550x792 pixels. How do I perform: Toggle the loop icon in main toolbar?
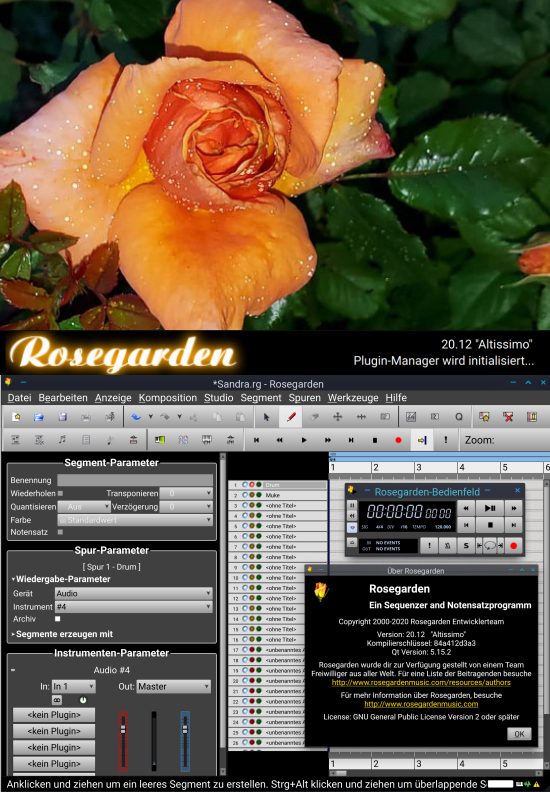coord(422,440)
